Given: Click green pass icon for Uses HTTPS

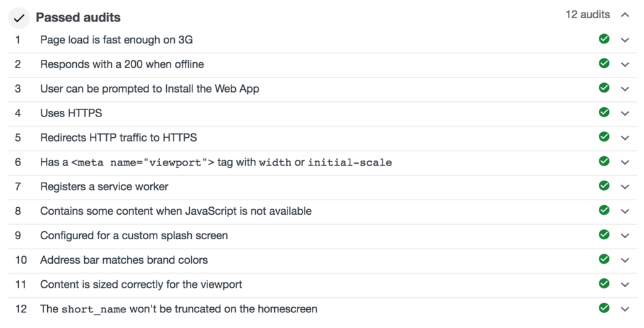Looking at the screenshot, I should (604, 112).
